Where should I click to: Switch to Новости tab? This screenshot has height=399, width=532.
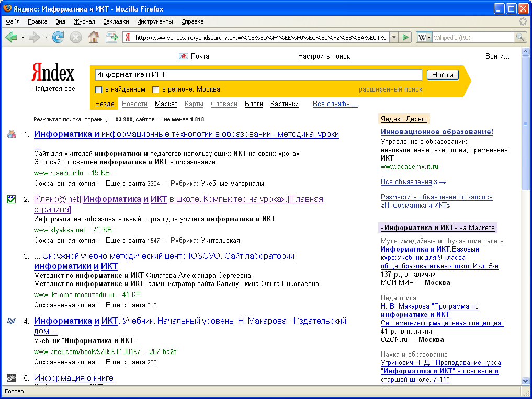coord(134,104)
